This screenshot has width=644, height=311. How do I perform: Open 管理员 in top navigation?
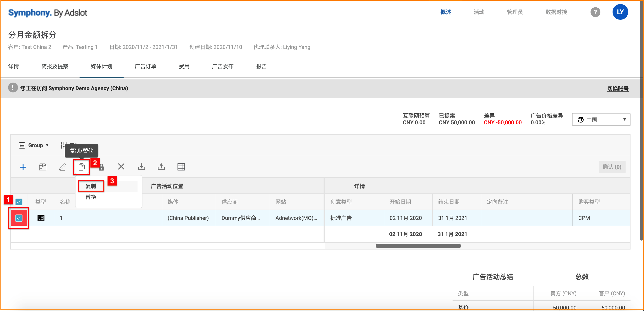(515, 12)
